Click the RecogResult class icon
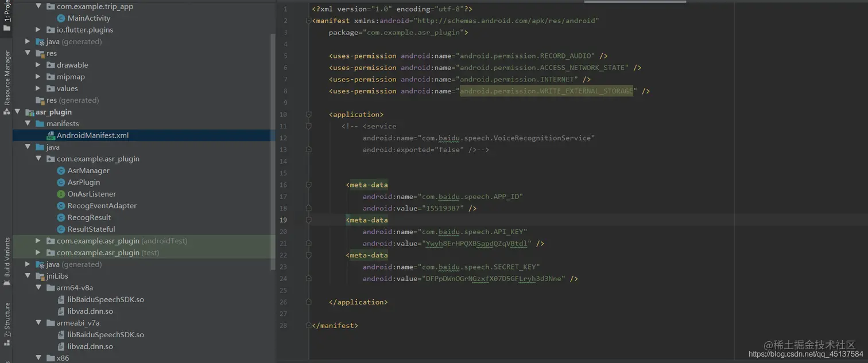The image size is (868, 363). click(61, 217)
